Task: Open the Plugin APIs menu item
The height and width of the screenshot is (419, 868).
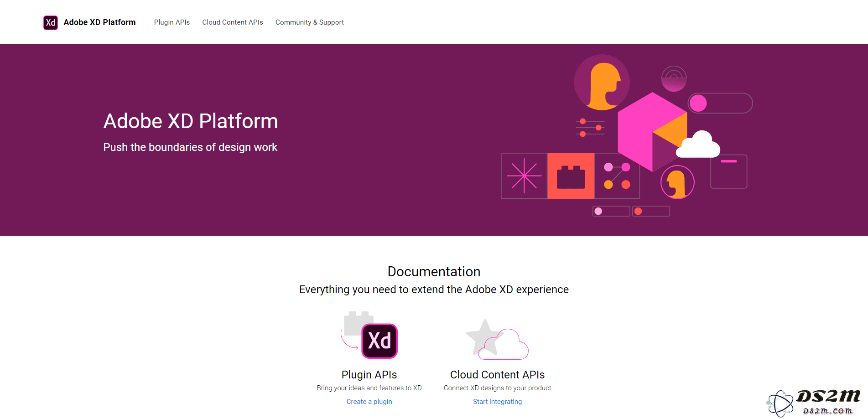Action: click(172, 22)
